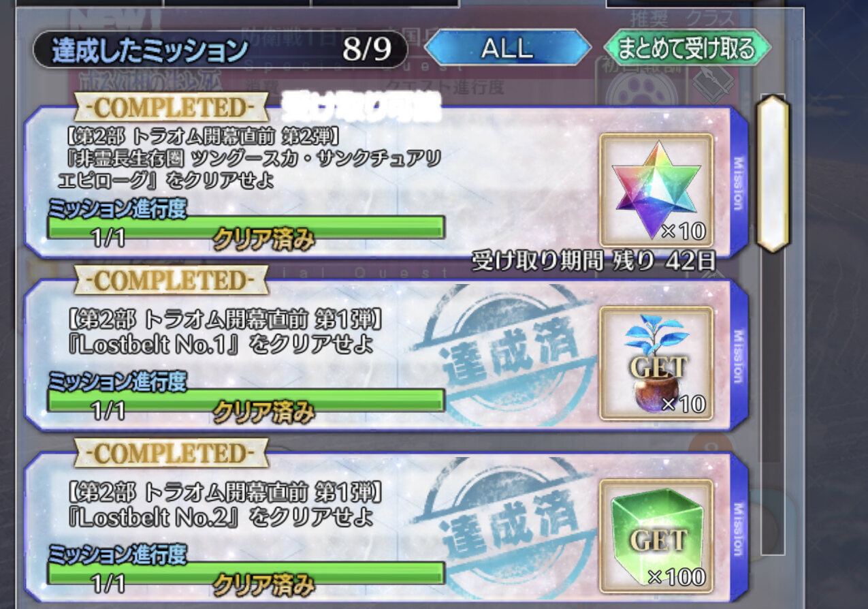
Task: Click the first mission's green progress bar
Action: [246, 227]
